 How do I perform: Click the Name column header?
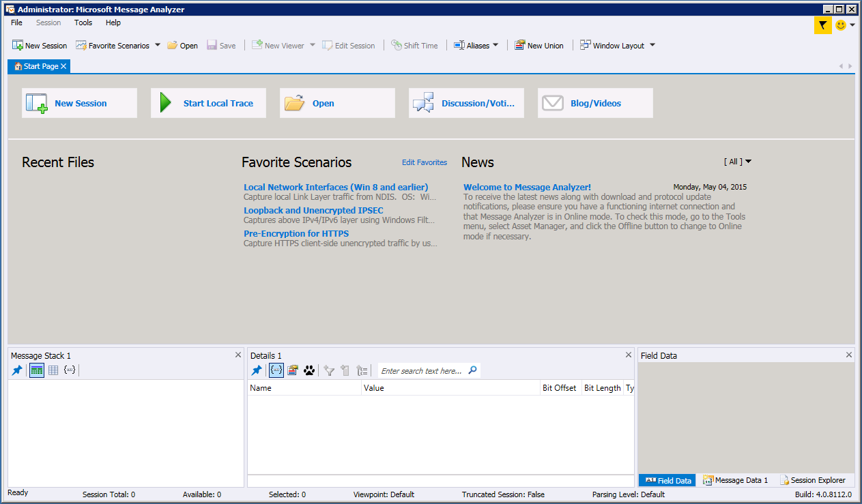[304, 388]
